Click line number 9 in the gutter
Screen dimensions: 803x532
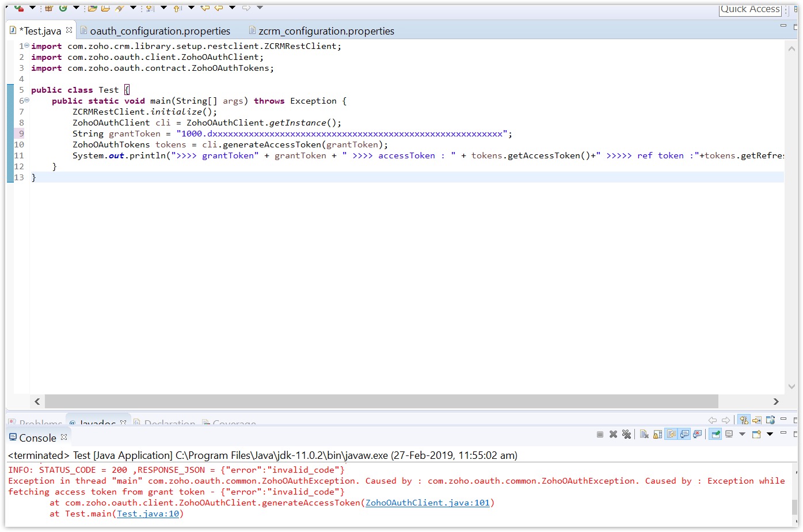click(x=21, y=134)
